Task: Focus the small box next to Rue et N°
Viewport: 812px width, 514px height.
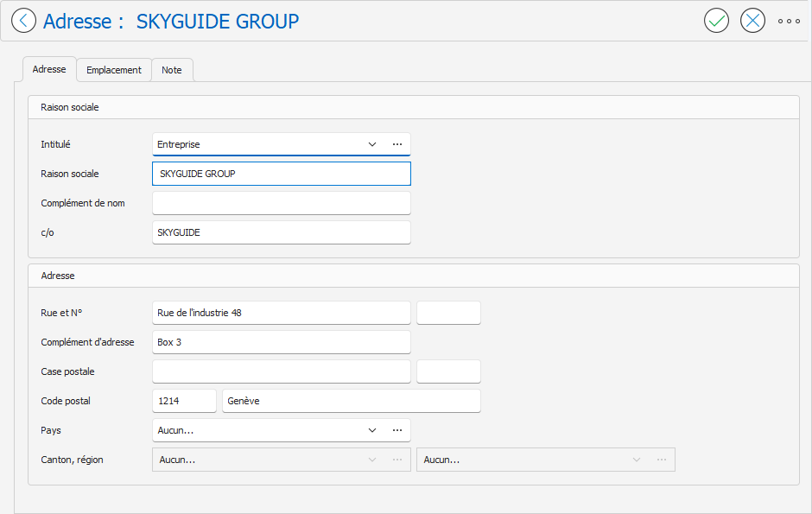Action: [448, 313]
